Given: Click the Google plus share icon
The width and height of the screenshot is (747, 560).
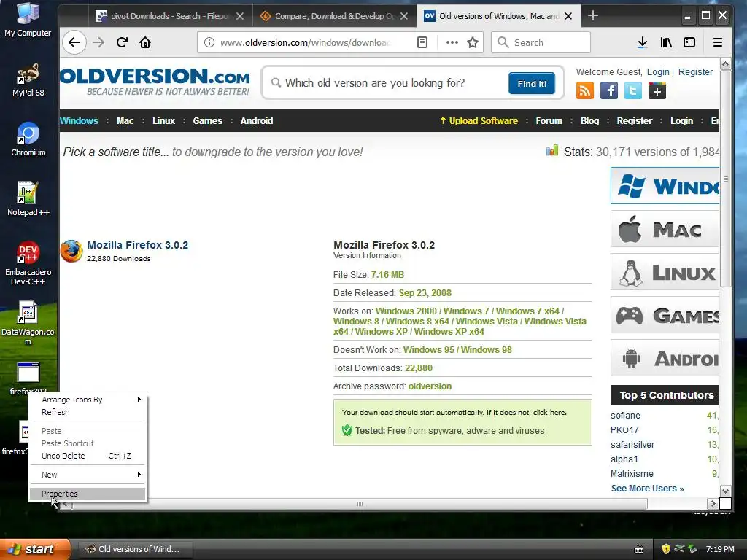Looking at the screenshot, I should point(657,90).
